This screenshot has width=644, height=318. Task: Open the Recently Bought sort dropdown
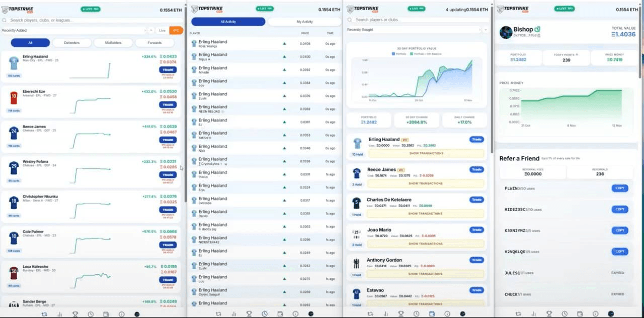(414, 30)
